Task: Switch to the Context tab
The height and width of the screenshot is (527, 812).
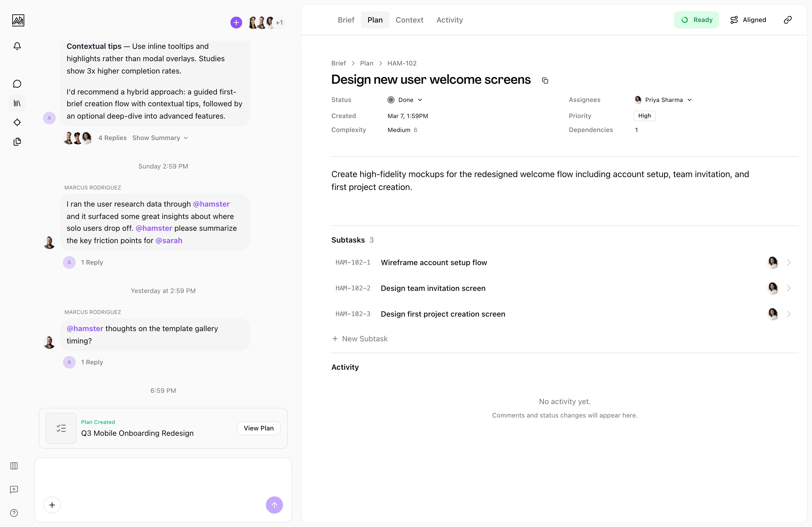Action: (x=409, y=20)
